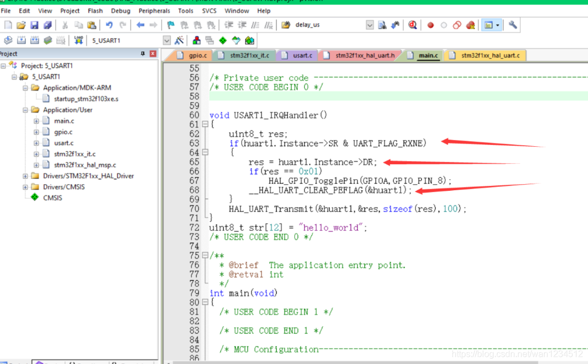Toggle pin on the Project panel

(142, 54)
